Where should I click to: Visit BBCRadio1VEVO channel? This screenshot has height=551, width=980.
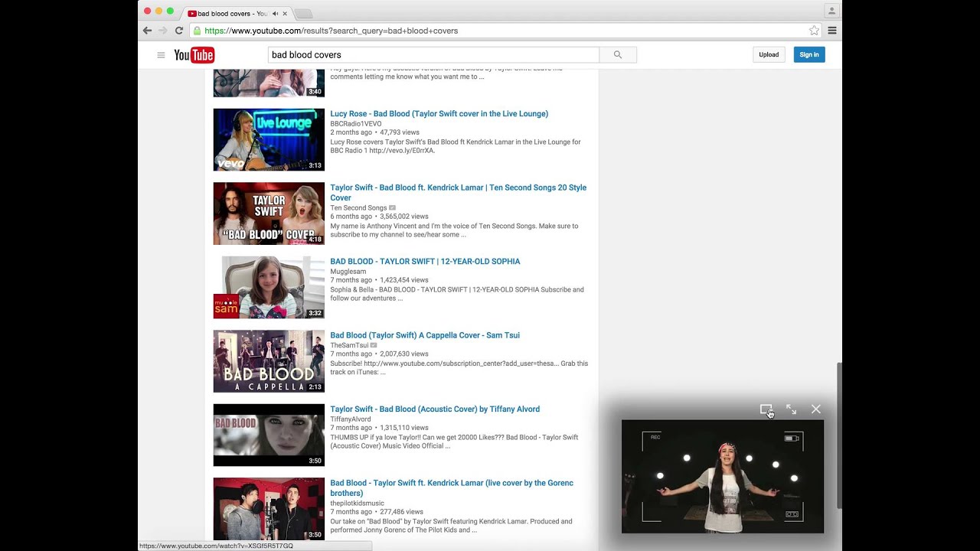pyautogui.click(x=356, y=124)
